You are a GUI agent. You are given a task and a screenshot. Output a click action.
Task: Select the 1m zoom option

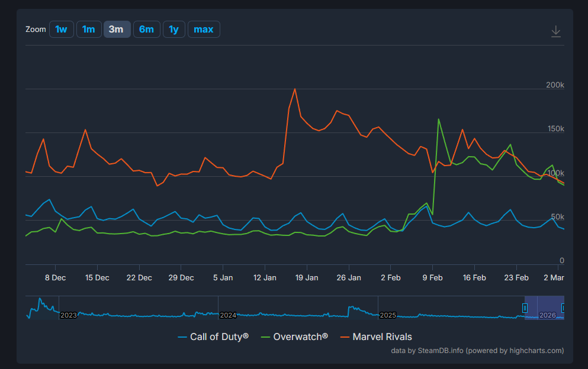click(x=88, y=29)
